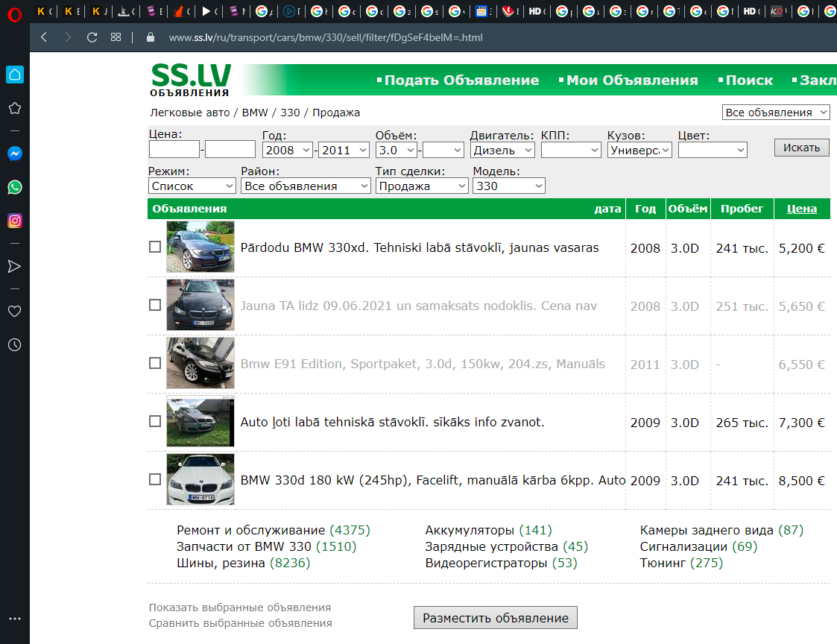Click the minimum Цена input field

point(174,150)
